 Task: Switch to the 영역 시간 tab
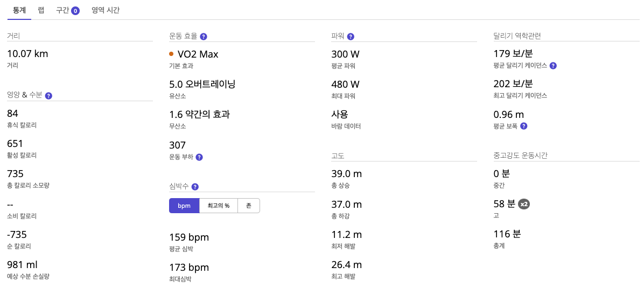106,10
